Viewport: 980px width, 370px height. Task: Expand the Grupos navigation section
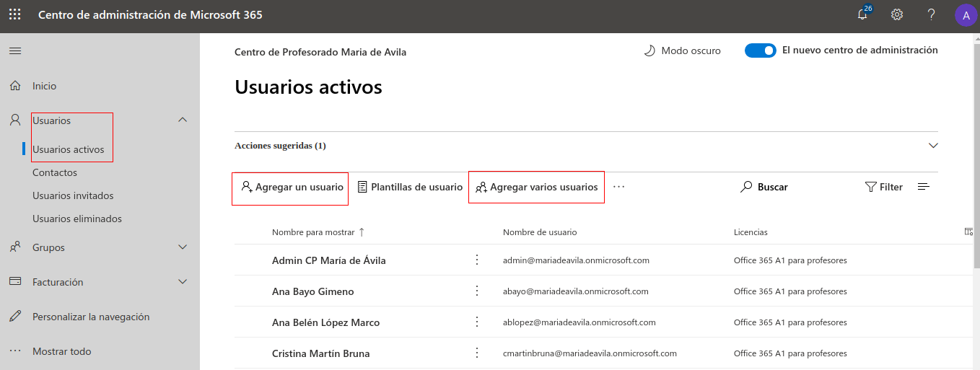pyautogui.click(x=183, y=247)
